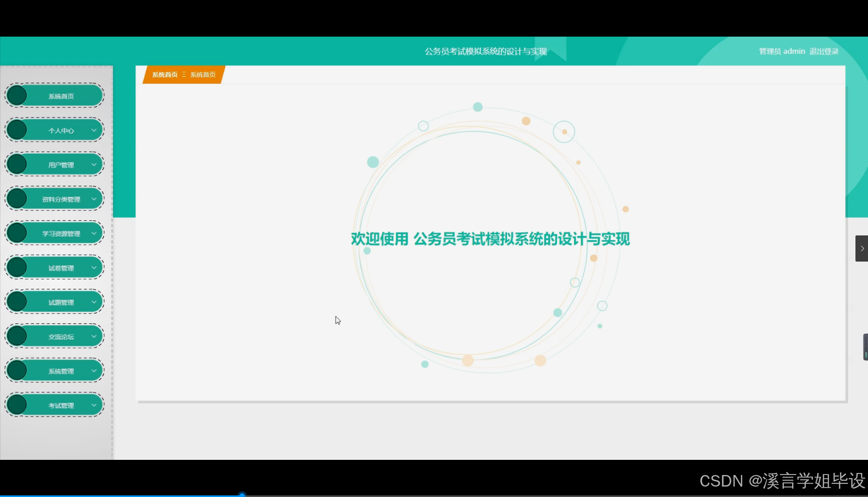Open the 个人中心 menu label
This screenshot has width=868, height=497.
tap(61, 131)
